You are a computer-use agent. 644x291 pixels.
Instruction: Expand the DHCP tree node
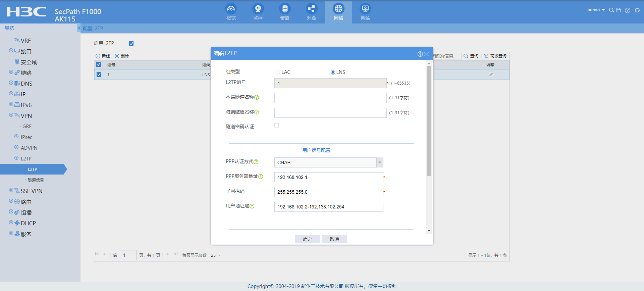coord(11,223)
